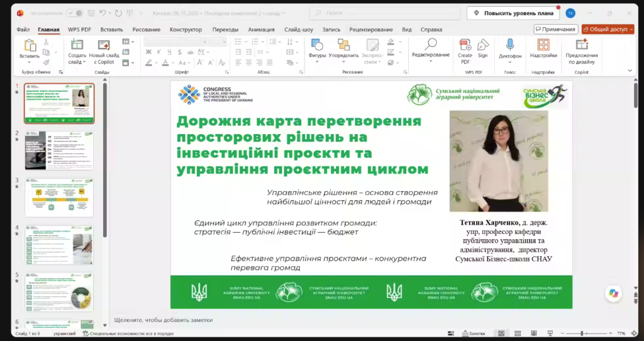Clear formatting with the eraser A icon

coord(222,62)
